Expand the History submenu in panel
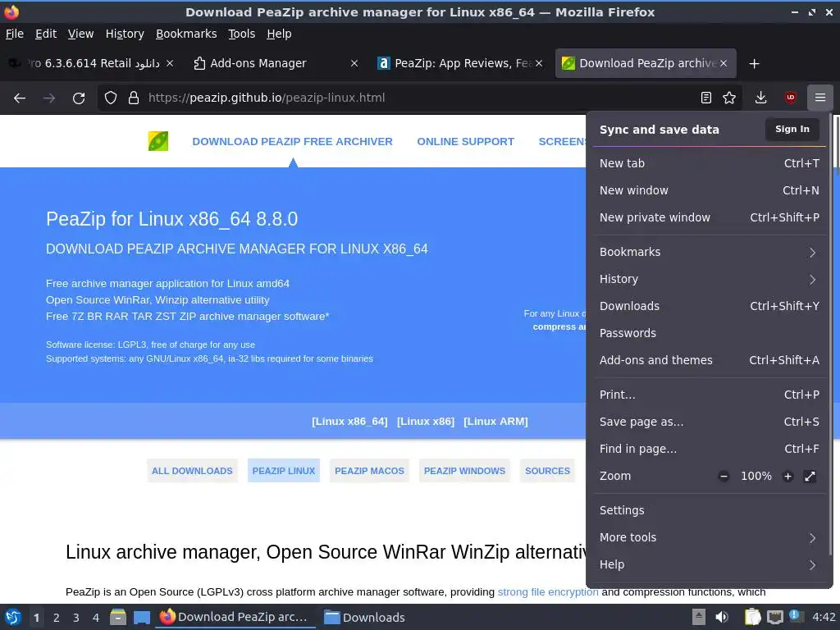840x630 pixels. 710,279
